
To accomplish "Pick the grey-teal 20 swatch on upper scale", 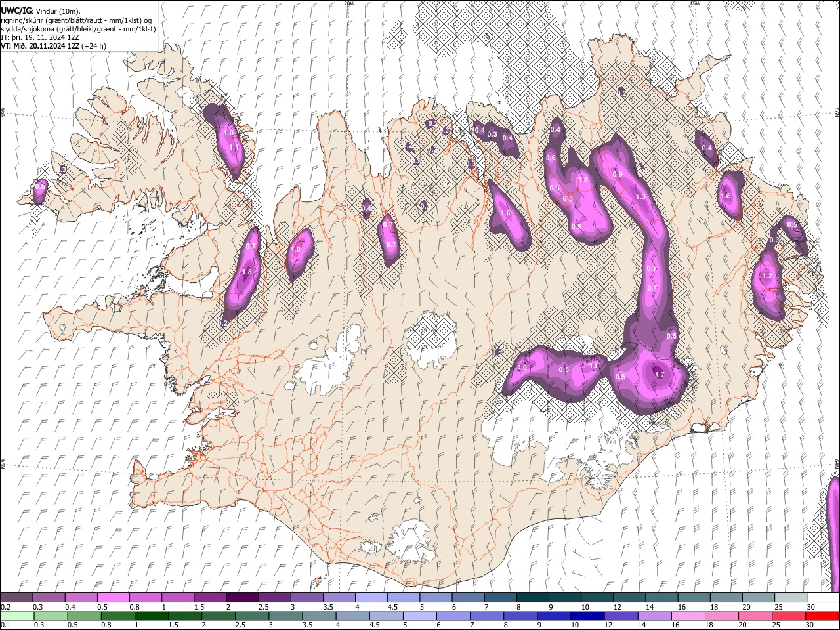I will pos(758,597).
